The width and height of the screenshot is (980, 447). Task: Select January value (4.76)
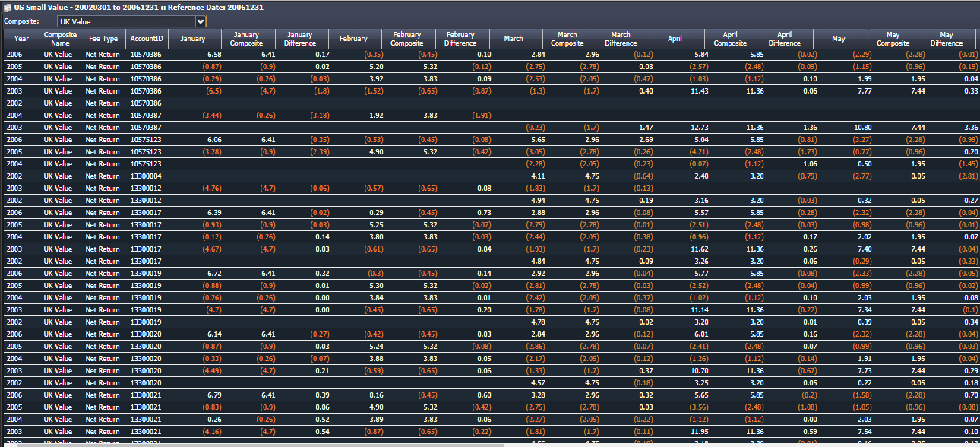click(x=211, y=189)
